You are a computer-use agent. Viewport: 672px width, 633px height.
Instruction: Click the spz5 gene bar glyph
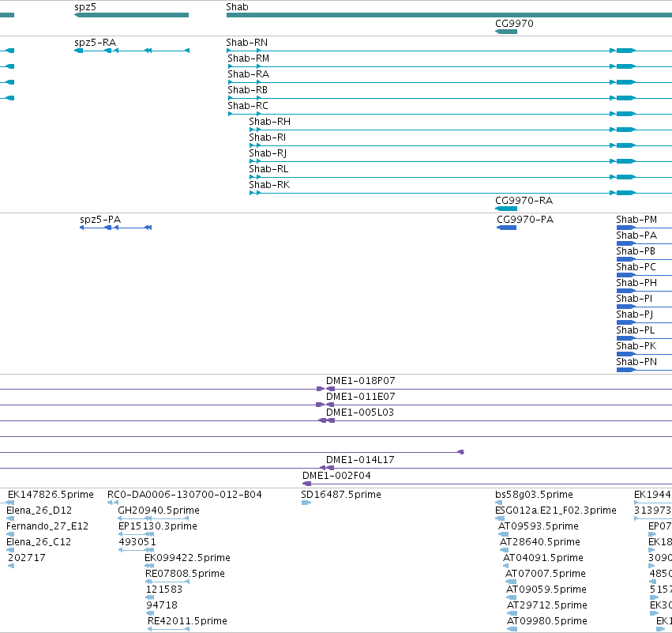coord(132,15)
